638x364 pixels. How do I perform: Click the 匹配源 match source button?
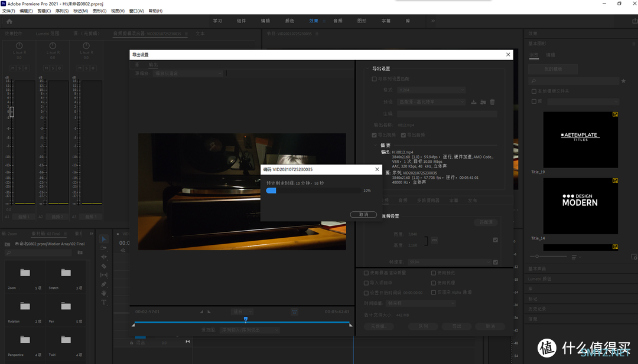coord(486,222)
